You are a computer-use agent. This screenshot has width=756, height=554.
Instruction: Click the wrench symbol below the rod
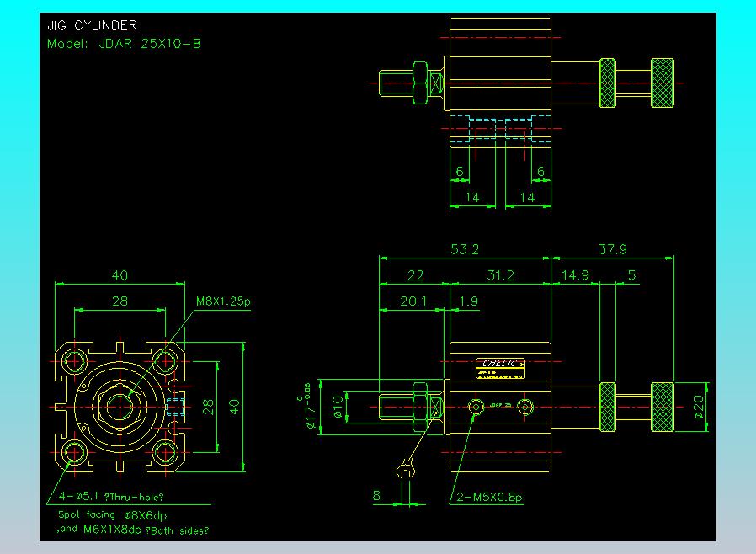click(x=405, y=469)
